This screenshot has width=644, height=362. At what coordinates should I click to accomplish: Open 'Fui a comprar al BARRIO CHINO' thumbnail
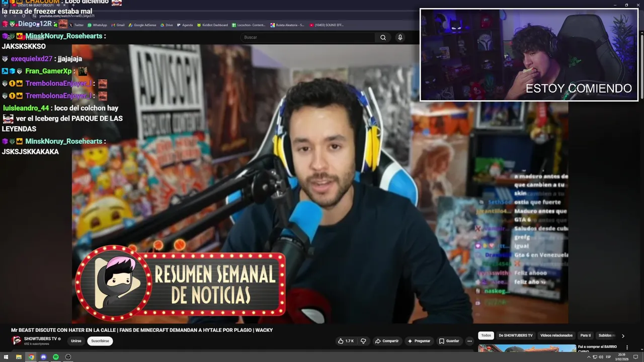527,348
